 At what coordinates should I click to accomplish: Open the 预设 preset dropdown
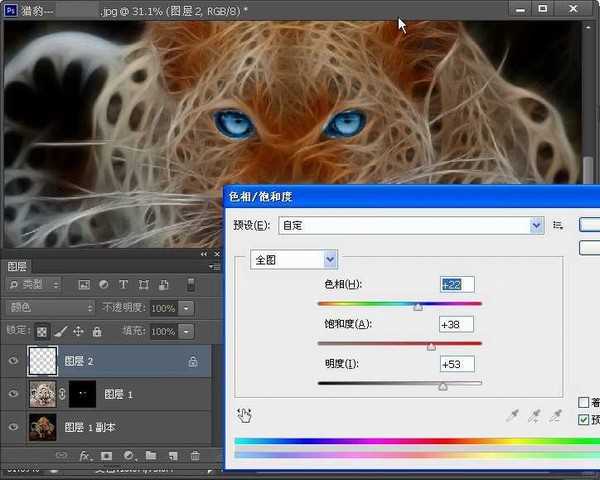tap(535, 226)
